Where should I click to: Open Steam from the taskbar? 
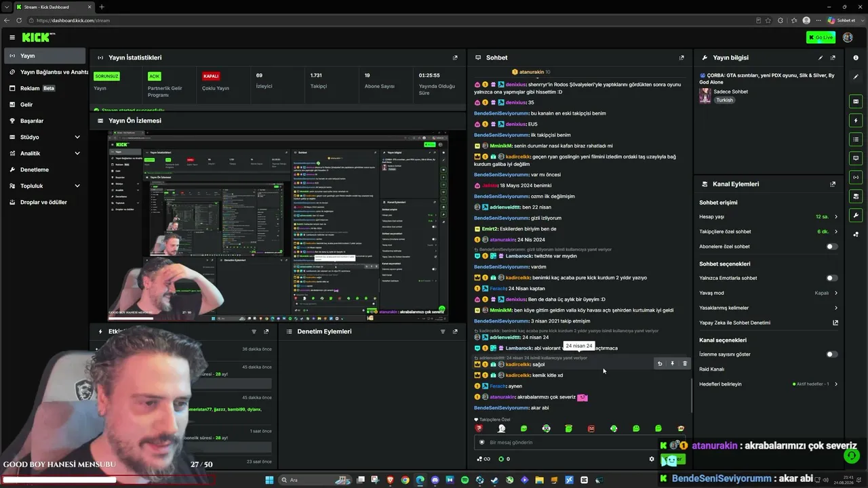(494, 480)
